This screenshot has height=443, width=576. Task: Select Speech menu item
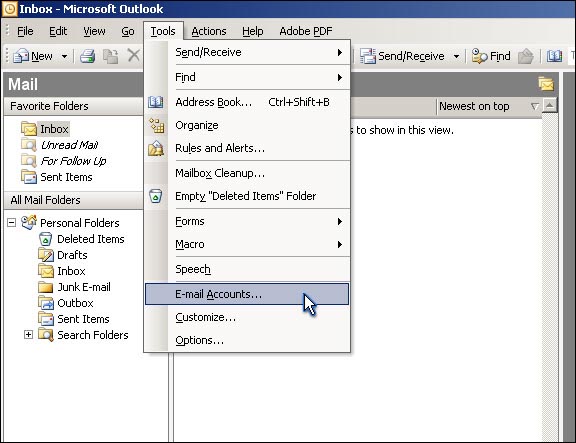pyautogui.click(x=247, y=269)
